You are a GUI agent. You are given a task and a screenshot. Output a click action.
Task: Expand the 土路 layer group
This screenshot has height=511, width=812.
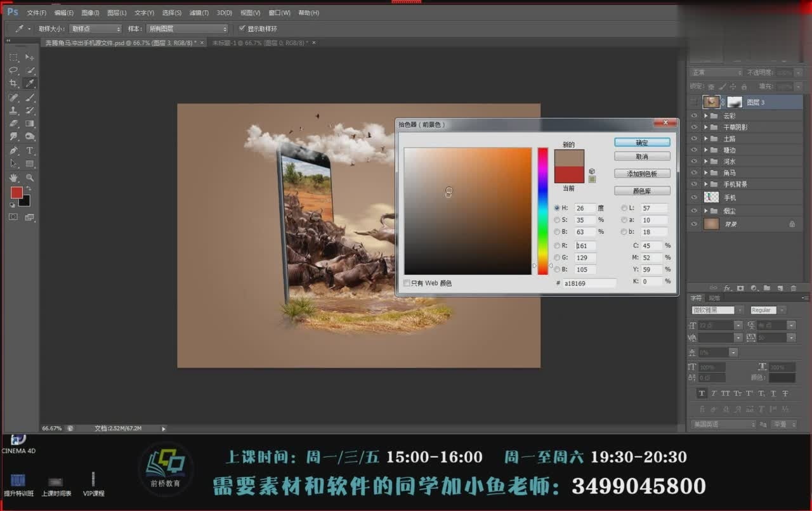pos(705,139)
